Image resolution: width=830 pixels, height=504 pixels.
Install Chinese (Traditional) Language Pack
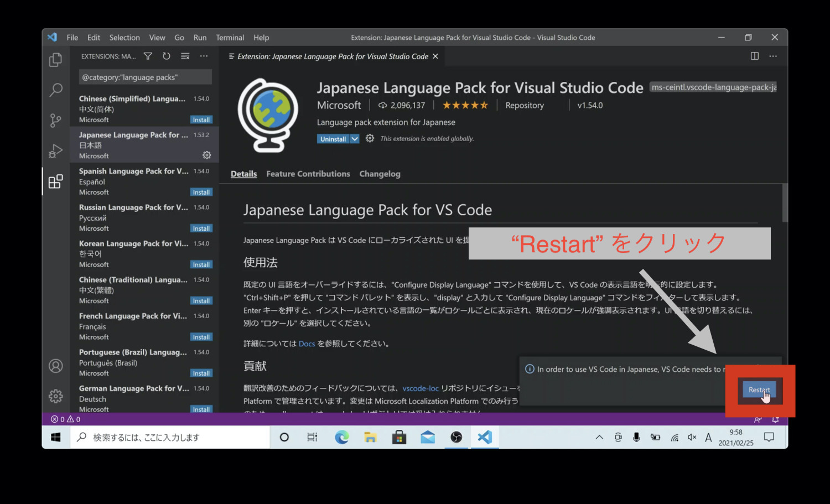(x=201, y=301)
